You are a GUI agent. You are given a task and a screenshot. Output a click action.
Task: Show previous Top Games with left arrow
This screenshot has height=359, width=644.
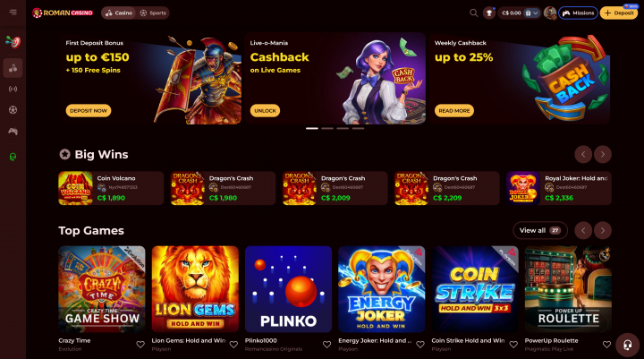pyautogui.click(x=583, y=231)
